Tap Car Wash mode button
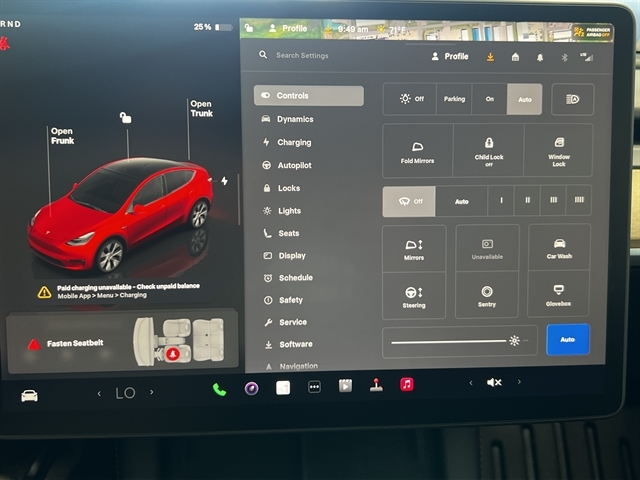Viewport: 640px width, 480px height. pos(559,248)
